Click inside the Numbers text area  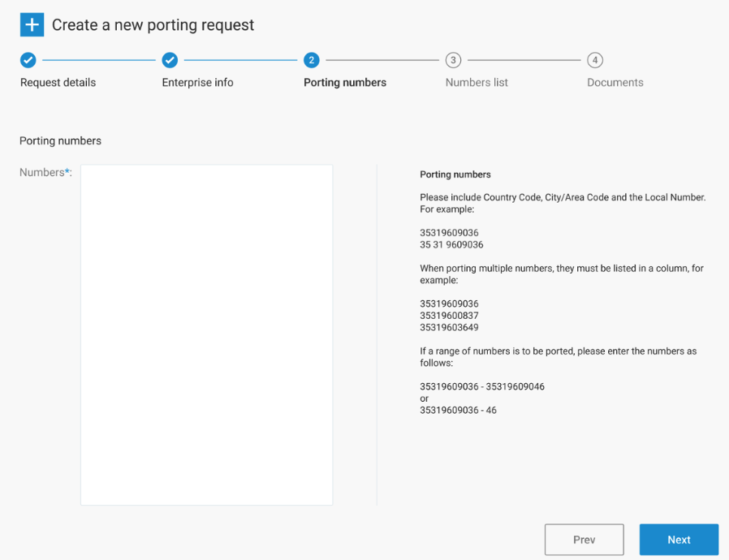(207, 334)
